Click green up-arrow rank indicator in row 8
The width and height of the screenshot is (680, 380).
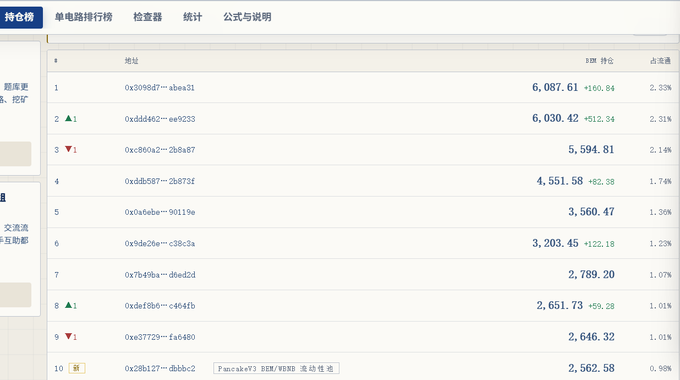[71, 305]
